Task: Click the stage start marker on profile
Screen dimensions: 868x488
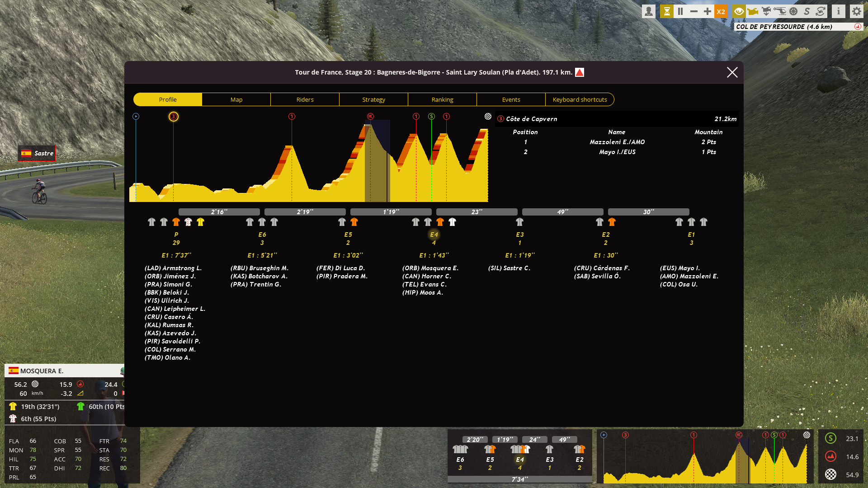Action: (x=136, y=117)
